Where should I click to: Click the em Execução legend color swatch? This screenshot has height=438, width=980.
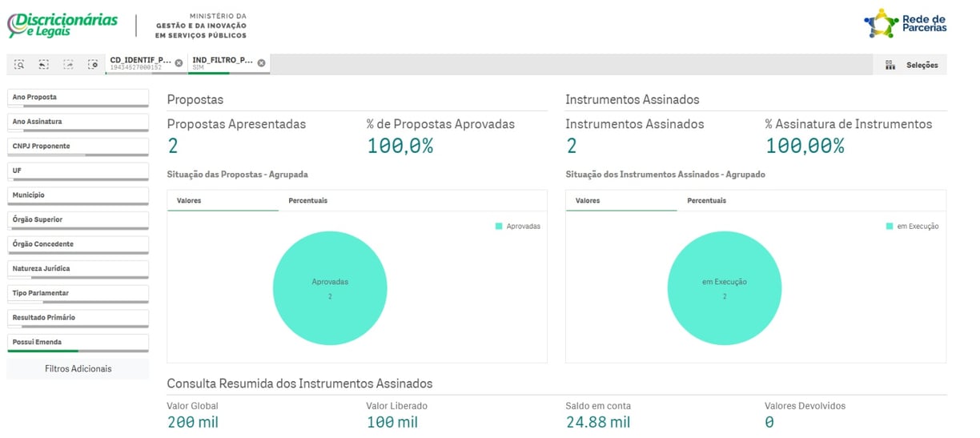click(890, 227)
